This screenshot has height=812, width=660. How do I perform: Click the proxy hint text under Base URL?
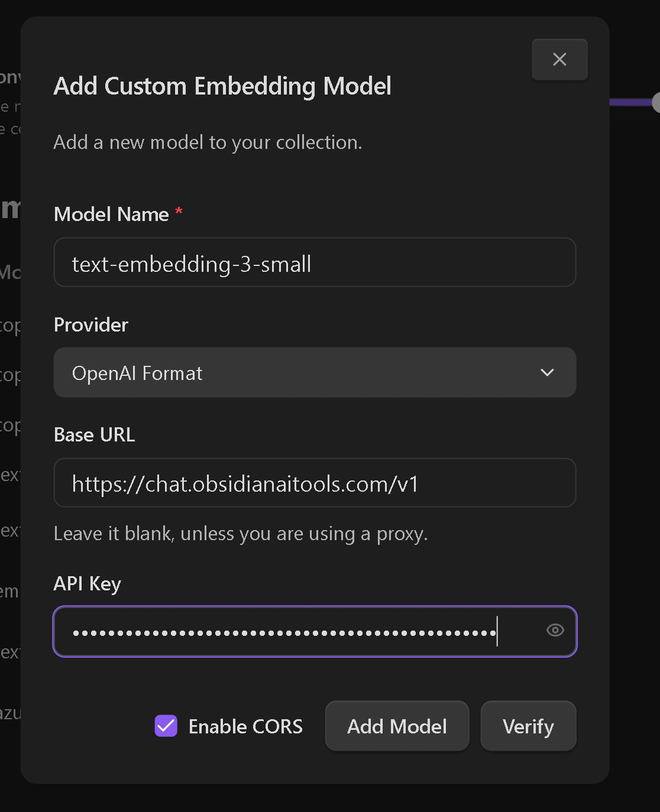(x=240, y=534)
